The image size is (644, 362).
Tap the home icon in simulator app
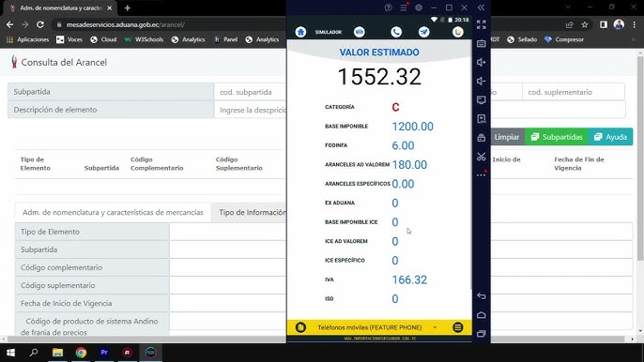[300, 32]
